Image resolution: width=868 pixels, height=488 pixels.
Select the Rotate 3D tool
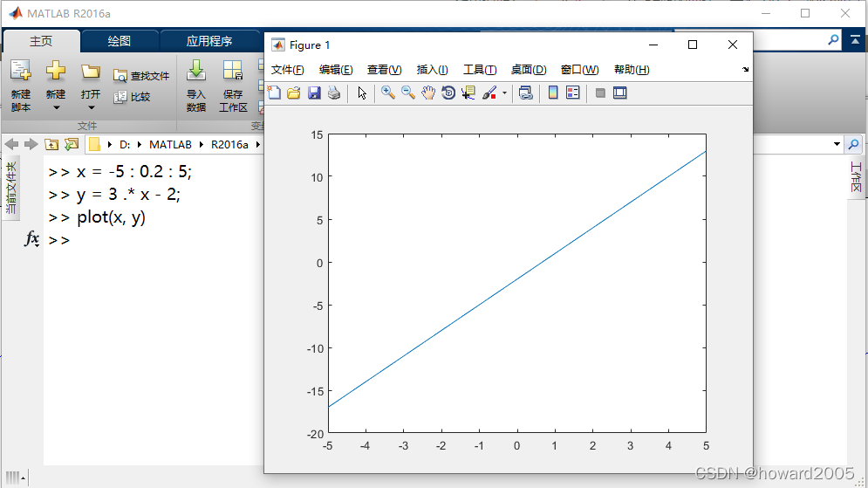coord(448,93)
